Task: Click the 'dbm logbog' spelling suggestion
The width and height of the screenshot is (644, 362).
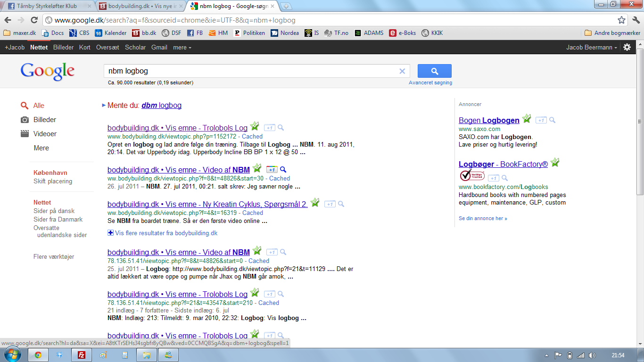Action: pos(162,106)
